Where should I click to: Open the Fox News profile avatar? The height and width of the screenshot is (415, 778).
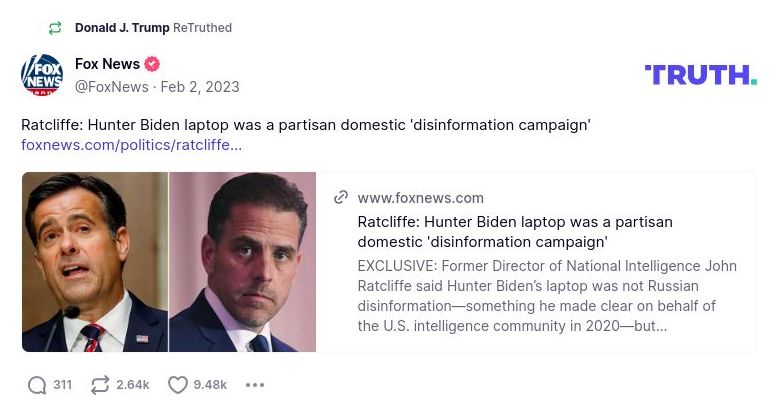point(42,75)
